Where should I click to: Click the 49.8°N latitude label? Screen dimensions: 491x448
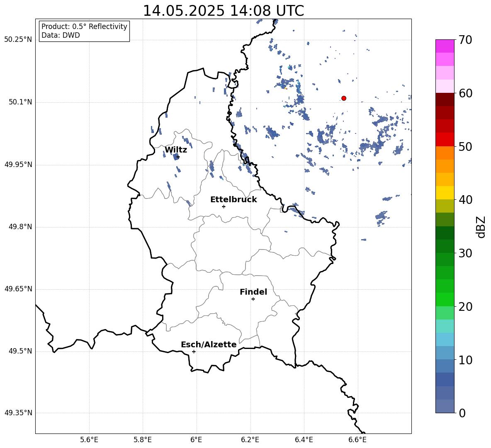click(x=20, y=227)
